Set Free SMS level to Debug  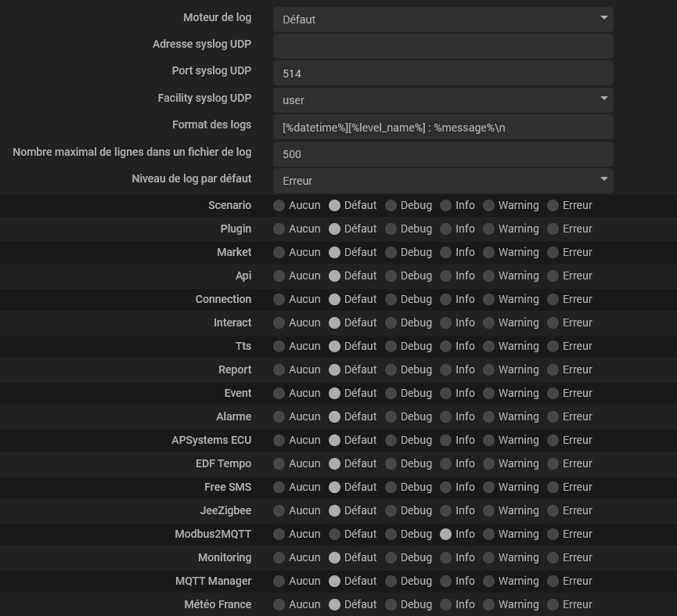(x=391, y=487)
